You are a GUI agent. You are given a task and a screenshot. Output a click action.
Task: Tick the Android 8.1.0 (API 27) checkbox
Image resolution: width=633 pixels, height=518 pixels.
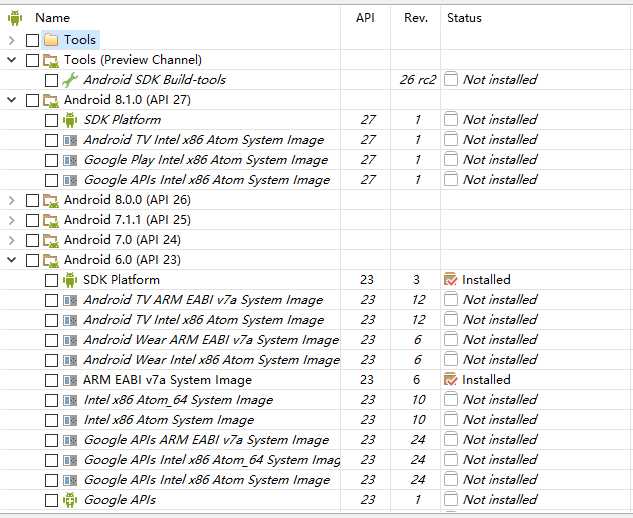point(32,101)
